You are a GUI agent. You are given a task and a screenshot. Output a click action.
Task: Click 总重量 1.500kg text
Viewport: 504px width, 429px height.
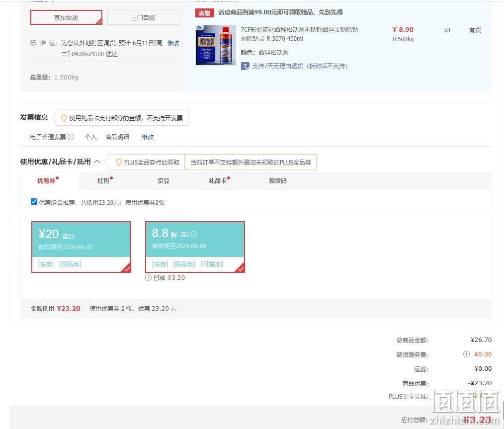tap(54, 77)
